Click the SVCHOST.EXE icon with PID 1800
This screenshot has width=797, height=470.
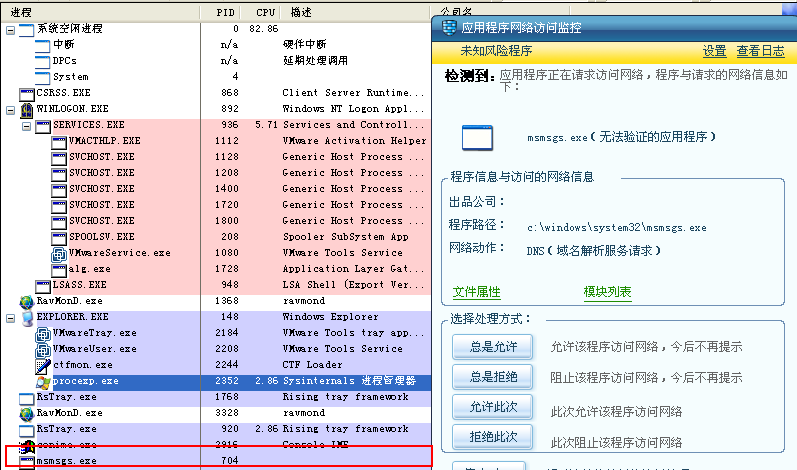pyautogui.click(x=59, y=222)
